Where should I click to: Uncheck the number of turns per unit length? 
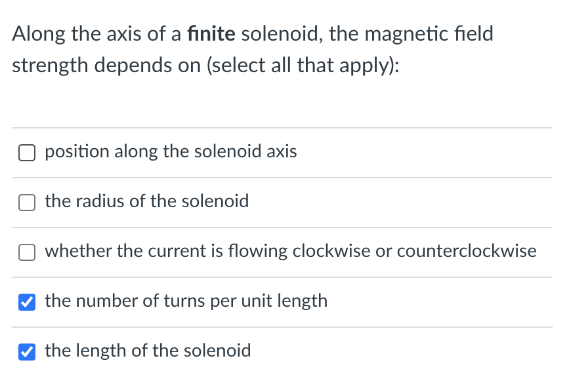pyautogui.click(x=27, y=302)
